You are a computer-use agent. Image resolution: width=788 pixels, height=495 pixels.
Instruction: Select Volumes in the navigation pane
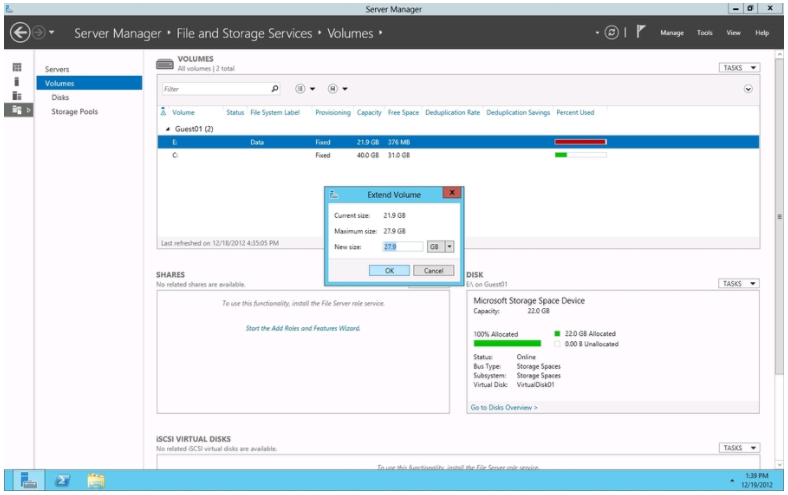(x=89, y=83)
